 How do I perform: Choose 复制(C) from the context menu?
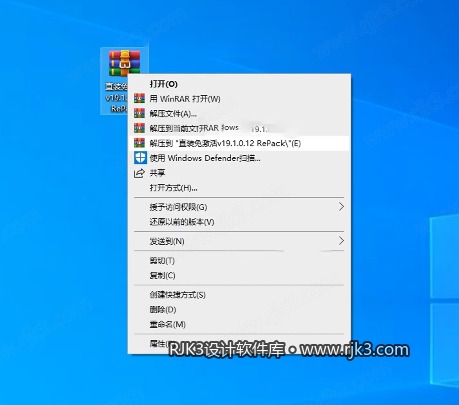point(239,275)
